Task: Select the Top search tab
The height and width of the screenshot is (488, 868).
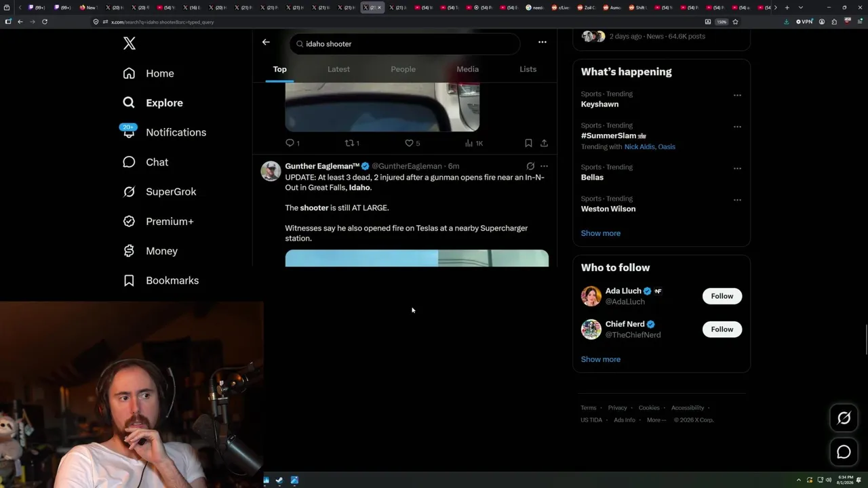Action: 280,69
